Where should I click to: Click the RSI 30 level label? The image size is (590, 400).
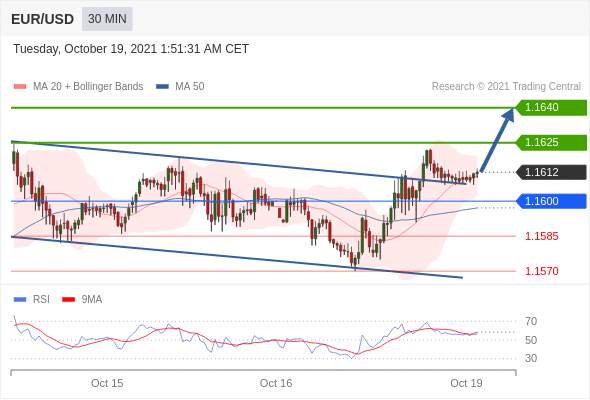point(531,358)
